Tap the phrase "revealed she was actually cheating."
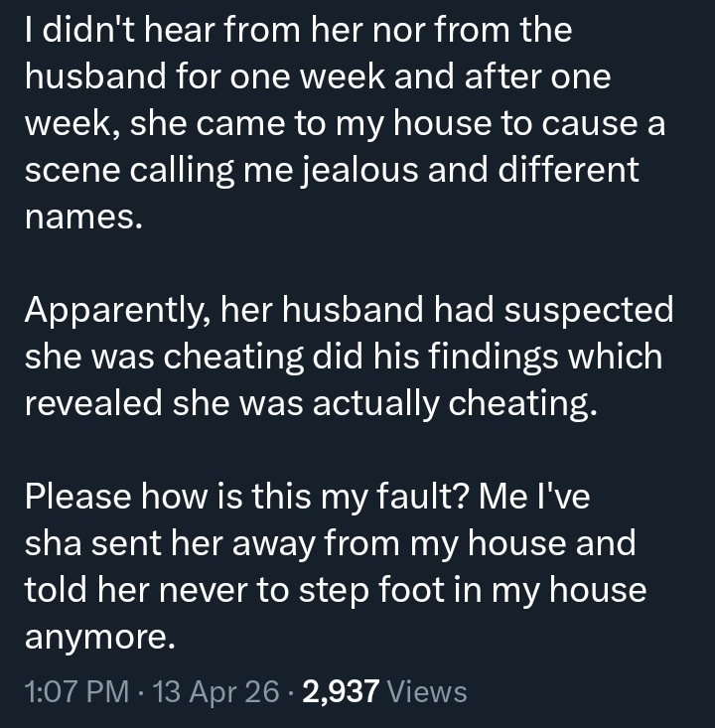The height and width of the screenshot is (728, 715). point(311,404)
